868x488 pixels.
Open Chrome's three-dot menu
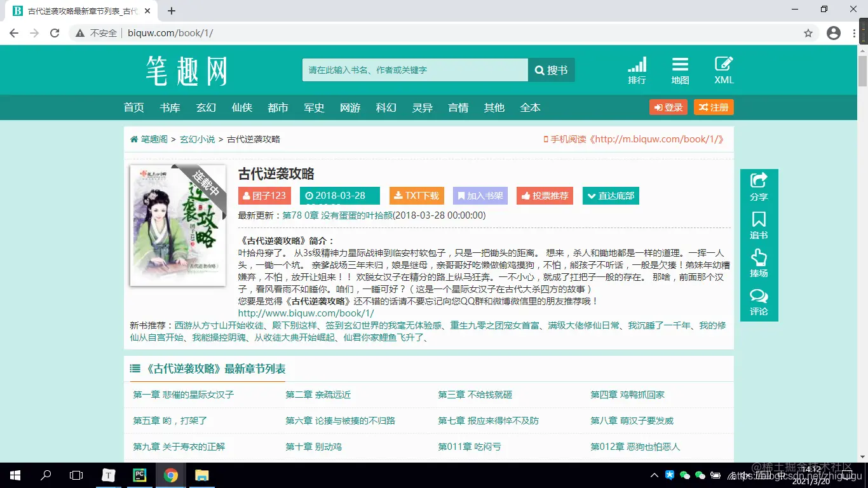point(853,32)
